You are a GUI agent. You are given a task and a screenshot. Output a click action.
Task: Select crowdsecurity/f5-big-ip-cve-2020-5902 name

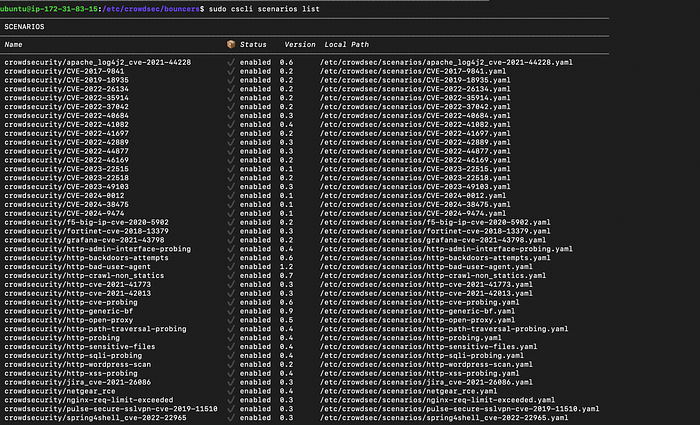[x=87, y=222]
